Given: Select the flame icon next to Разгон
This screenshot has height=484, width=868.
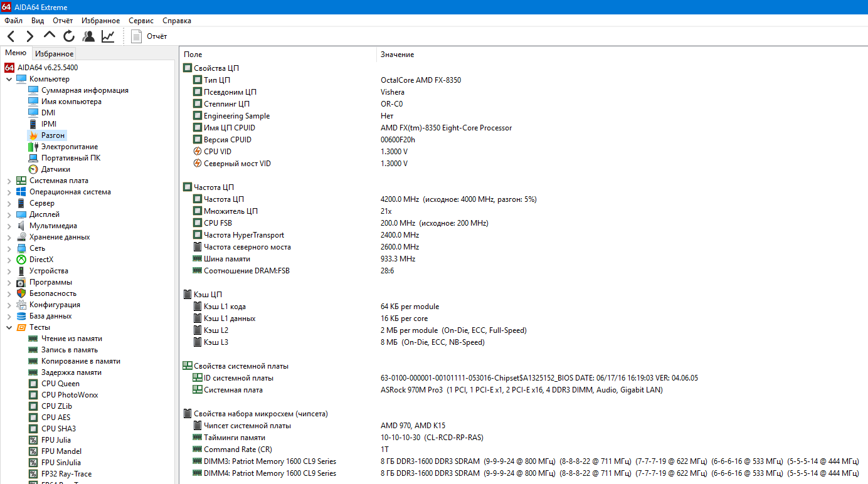Looking at the screenshot, I should tap(33, 135).
